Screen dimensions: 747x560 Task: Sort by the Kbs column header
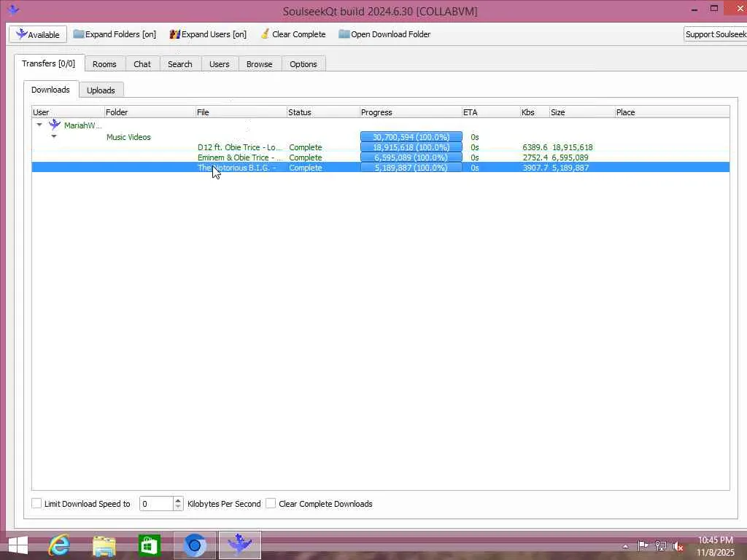[535, 112]
